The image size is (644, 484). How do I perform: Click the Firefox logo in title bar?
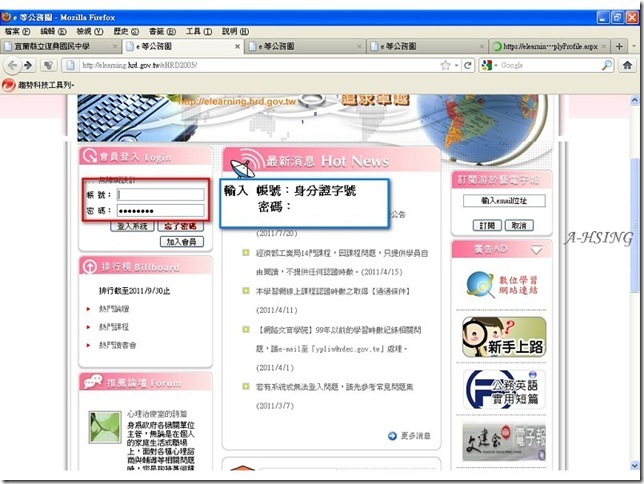tap(6, 17)
